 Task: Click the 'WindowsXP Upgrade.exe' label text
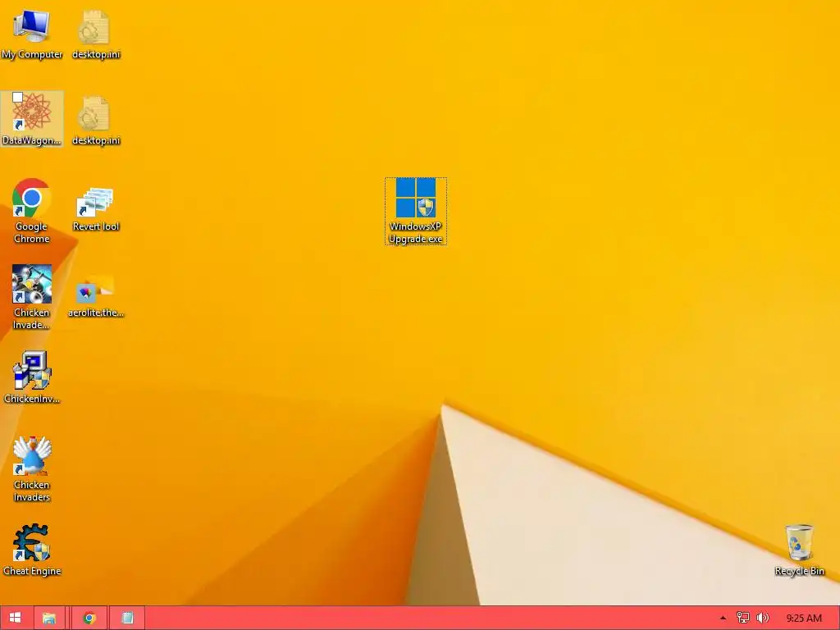click(416, 232)
